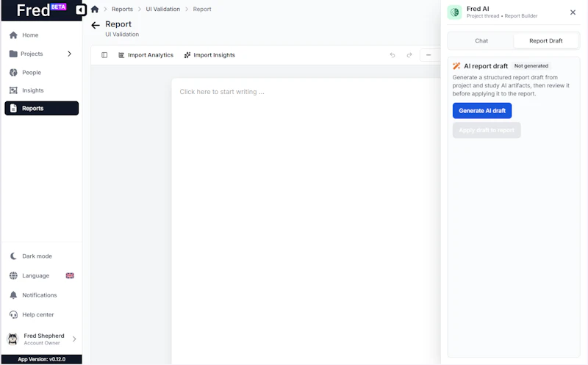The width and height of the screenshot is (588, 365).
Task: Toggle the editor side panel layout icon
Action: point(104,55)
